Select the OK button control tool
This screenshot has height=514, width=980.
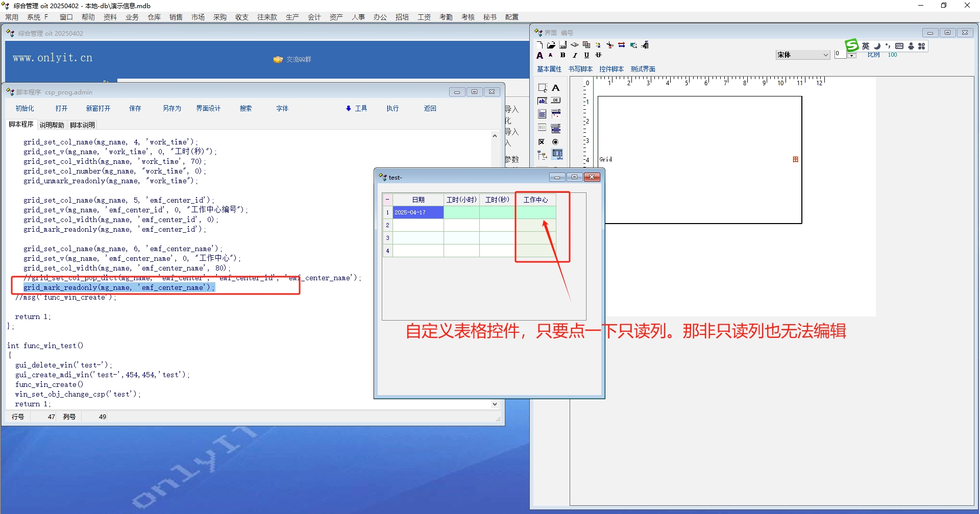[556, 101]
